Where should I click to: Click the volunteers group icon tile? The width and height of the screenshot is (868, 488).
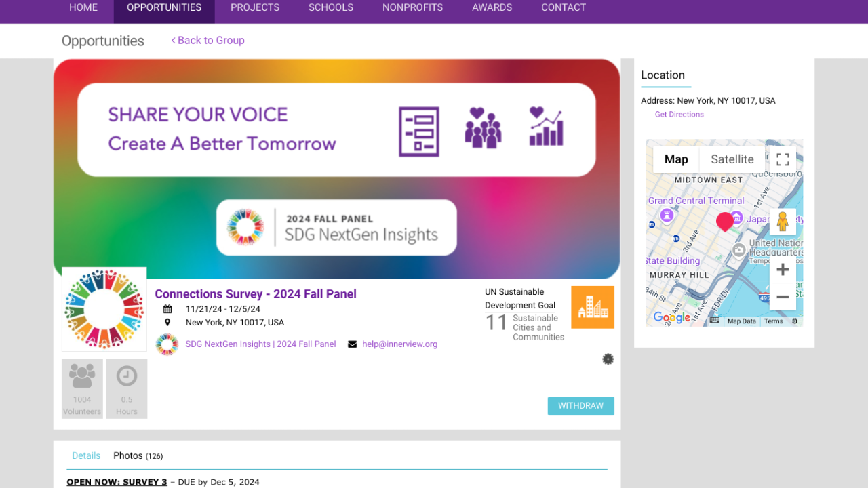(82, 388)
